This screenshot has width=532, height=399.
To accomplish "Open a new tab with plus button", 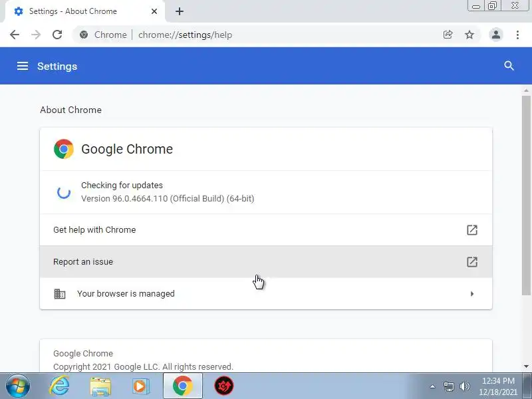I will [x=180, y=11].
